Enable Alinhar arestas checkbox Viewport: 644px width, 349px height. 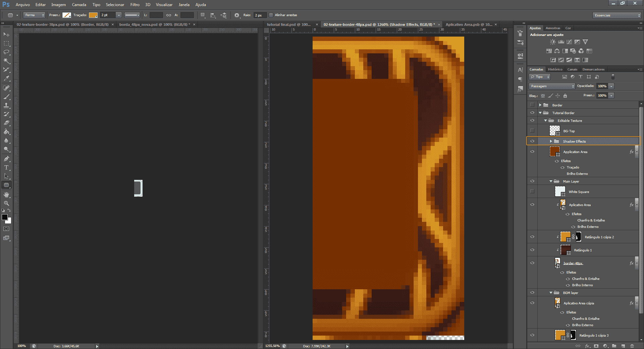pyautogui.click(x=271, y=15)
